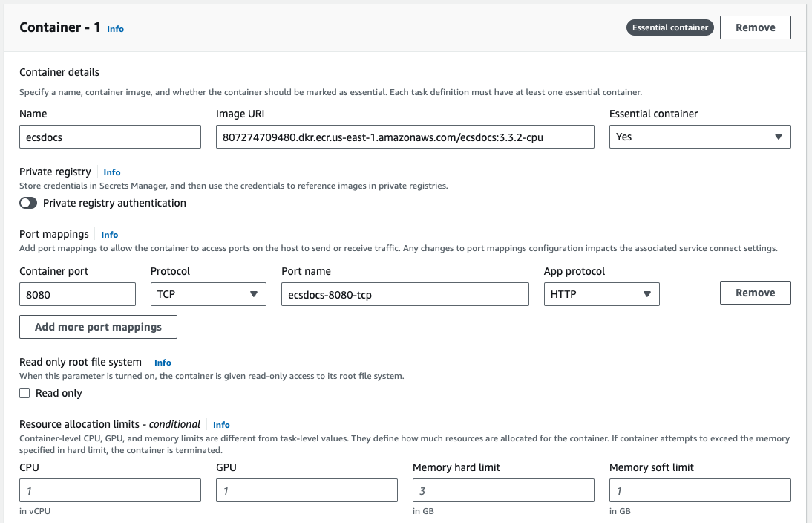Screen dimensions: 812x523
Task: Click the GPU limit input field
Action: point(307,490)
